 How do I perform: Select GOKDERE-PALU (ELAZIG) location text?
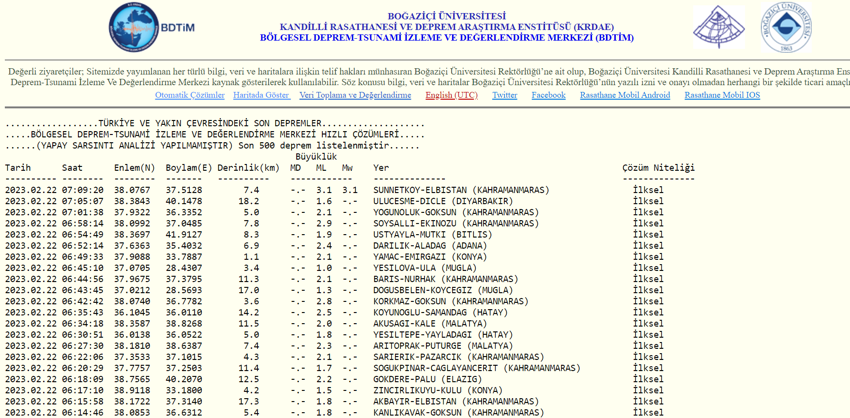coord(430,379)
